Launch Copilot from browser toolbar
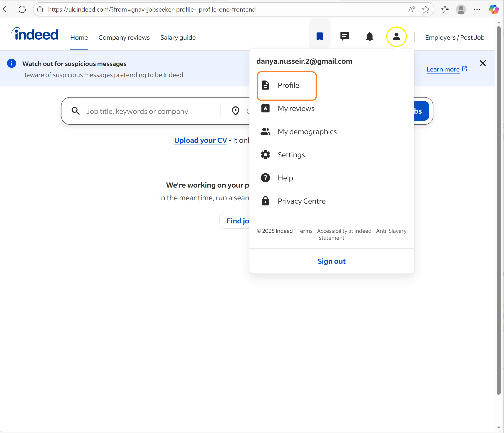The height and width of the screenshot is (433, 504). pyautogui.click(x=494, y=9)
